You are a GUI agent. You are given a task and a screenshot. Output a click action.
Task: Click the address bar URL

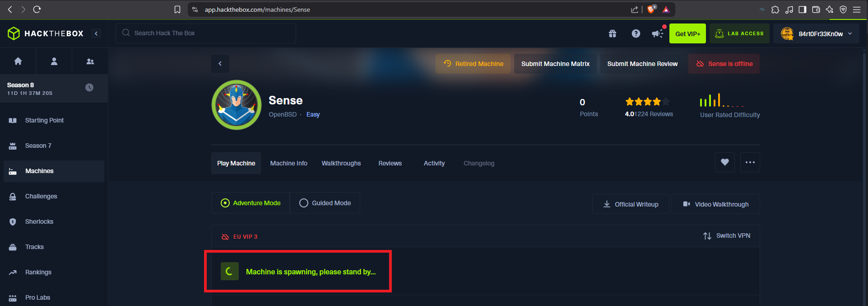[x=257, y=9]
